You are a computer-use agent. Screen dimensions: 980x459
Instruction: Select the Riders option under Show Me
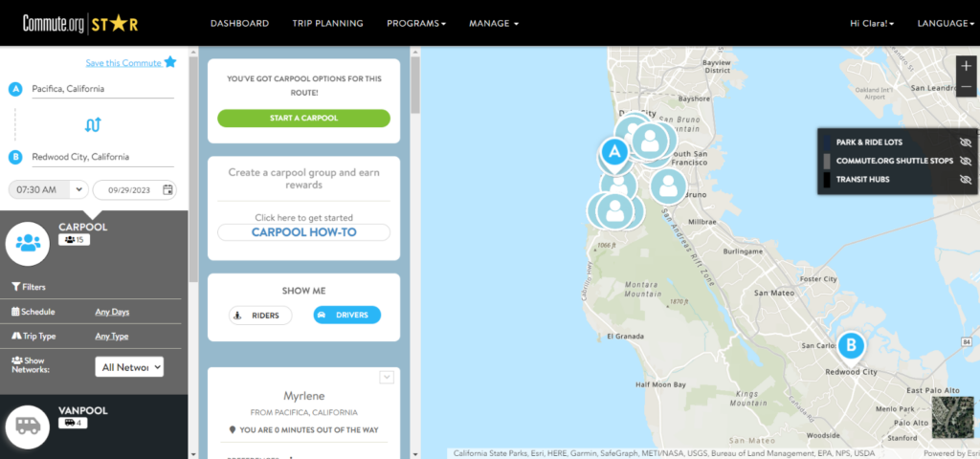tap(260, 315)
